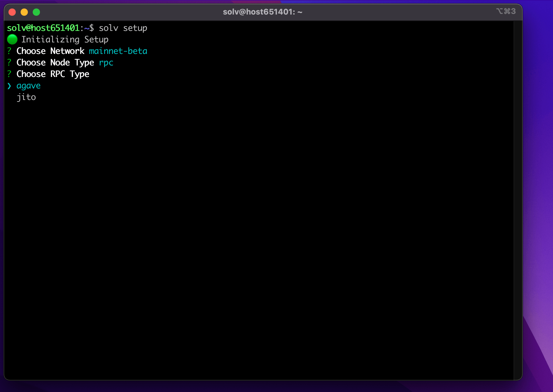Click the 'Choose Node Type' prompt label
The height and width of the screenshot is (392, 553).
click(x=55, y=62)
